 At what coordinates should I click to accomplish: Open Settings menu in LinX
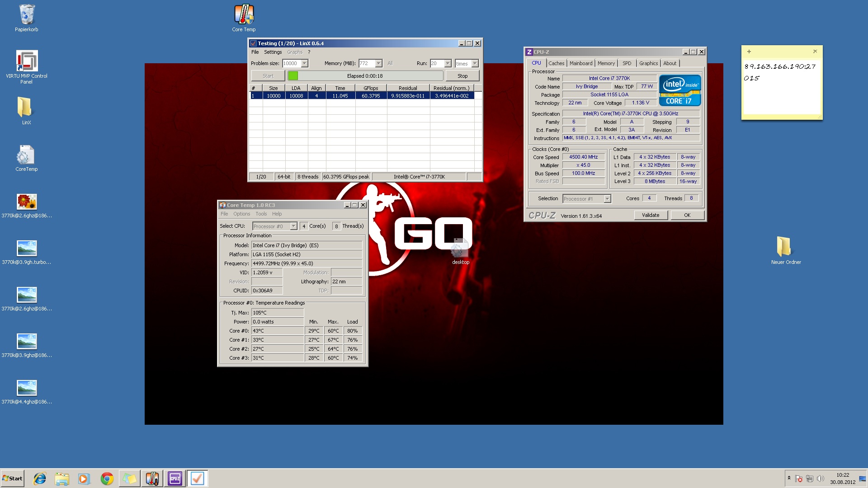click(273, 52)
